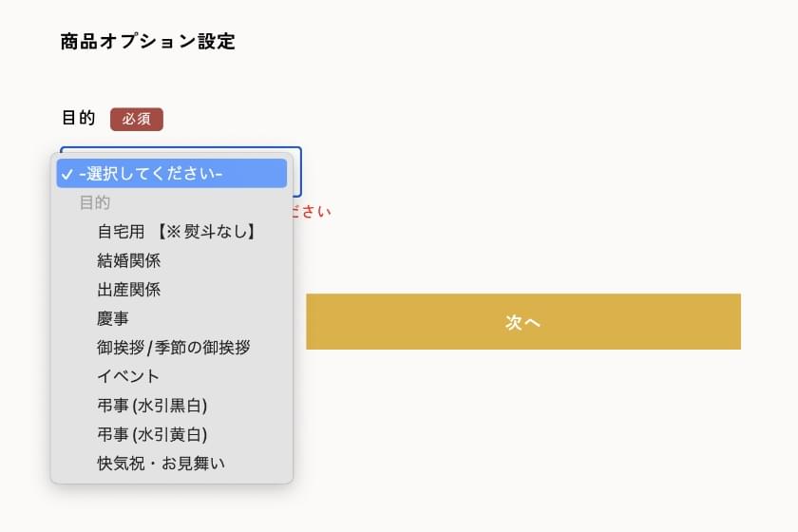The image size is (798, 532).
Task: Select 御挨拶/季節の御挨拶 from the list
Action: tap(173, 348)
